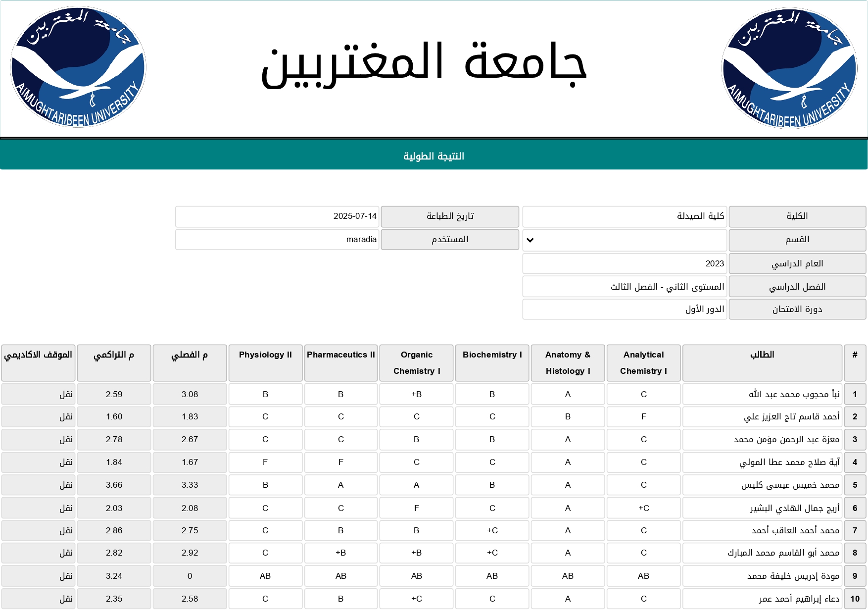Click the exam round field الدور الأول
The height and width of the screenshot is (614, 868).
pos(625,309)
